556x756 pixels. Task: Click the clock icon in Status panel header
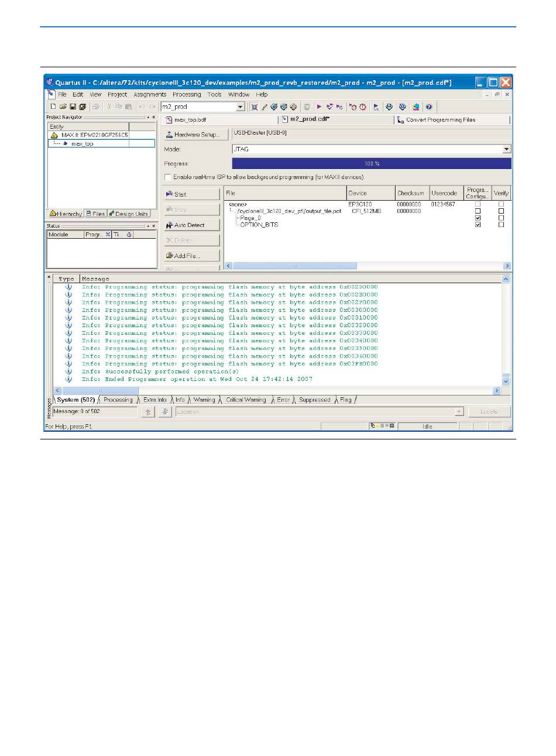129,235
